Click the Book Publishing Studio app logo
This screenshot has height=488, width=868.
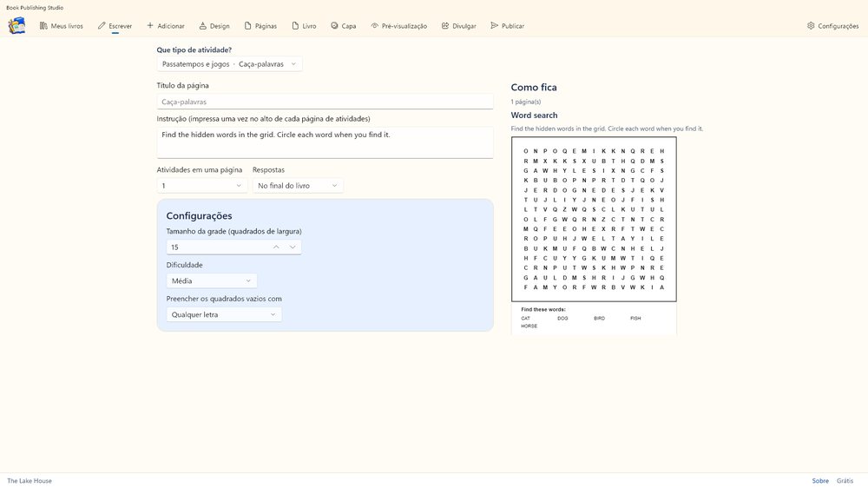point(16,25)
